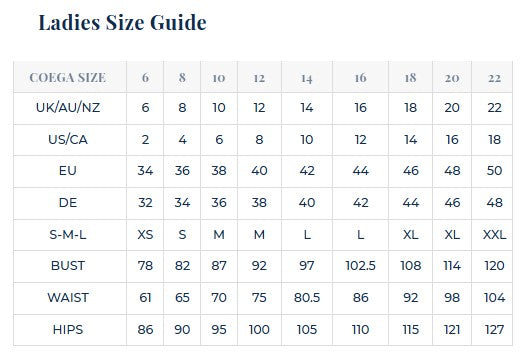Click the bust value 78

click(145, 266)
